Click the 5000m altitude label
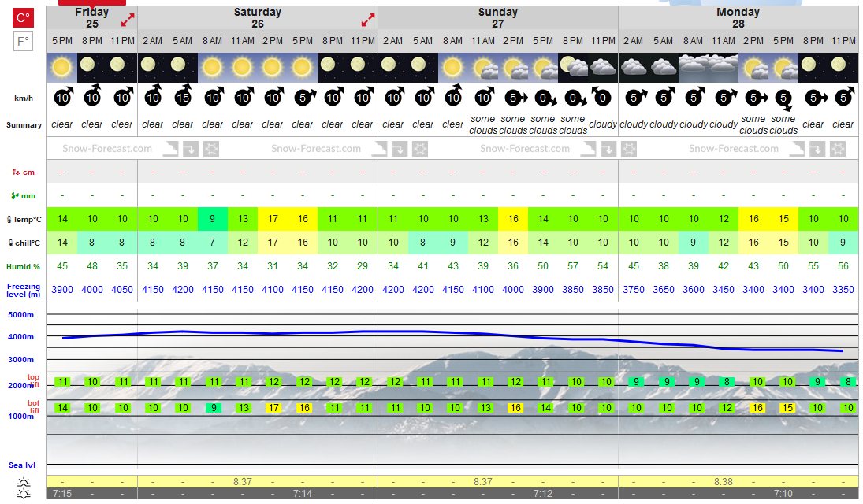 coord(21,315)
